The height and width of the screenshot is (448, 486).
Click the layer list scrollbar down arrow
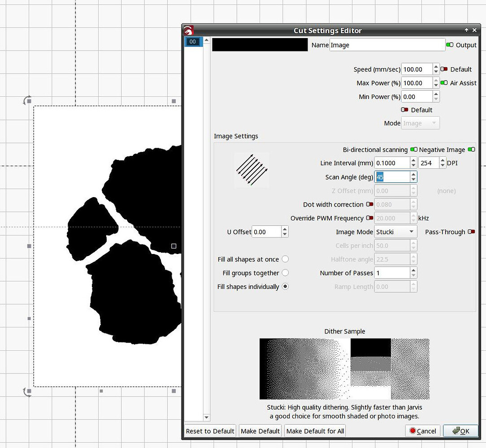point(207,417)
